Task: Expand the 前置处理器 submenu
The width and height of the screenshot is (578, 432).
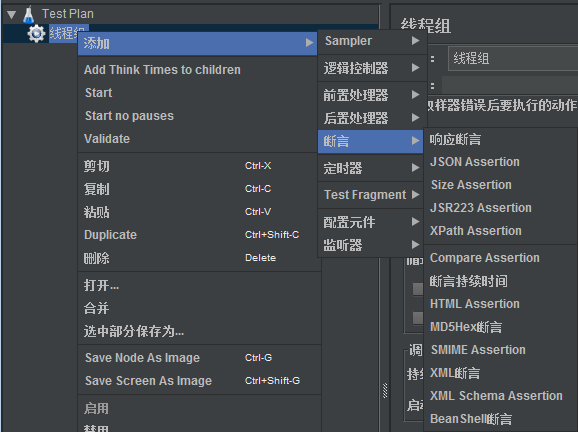Action: [372, 95]
